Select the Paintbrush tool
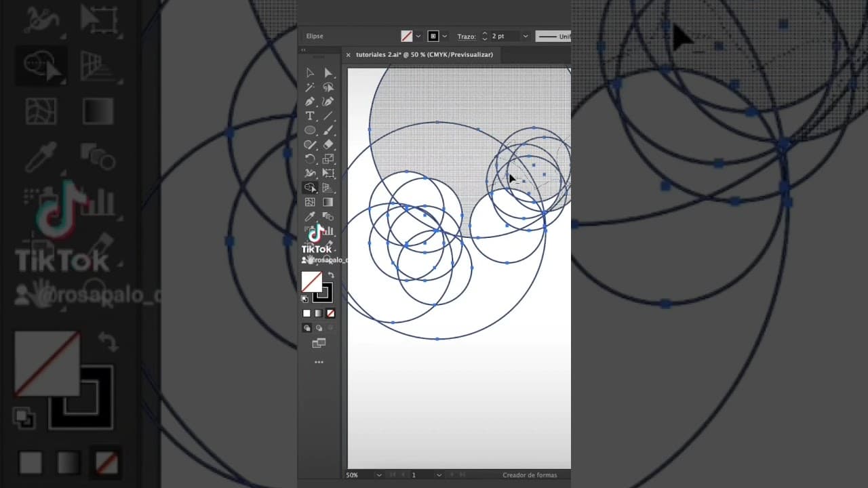 pos(328,130)
